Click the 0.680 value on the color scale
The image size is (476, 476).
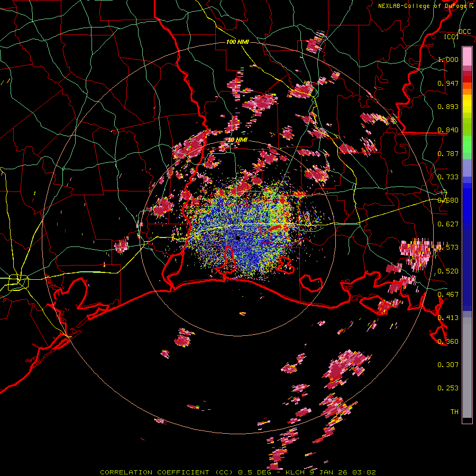pos(448,200)
